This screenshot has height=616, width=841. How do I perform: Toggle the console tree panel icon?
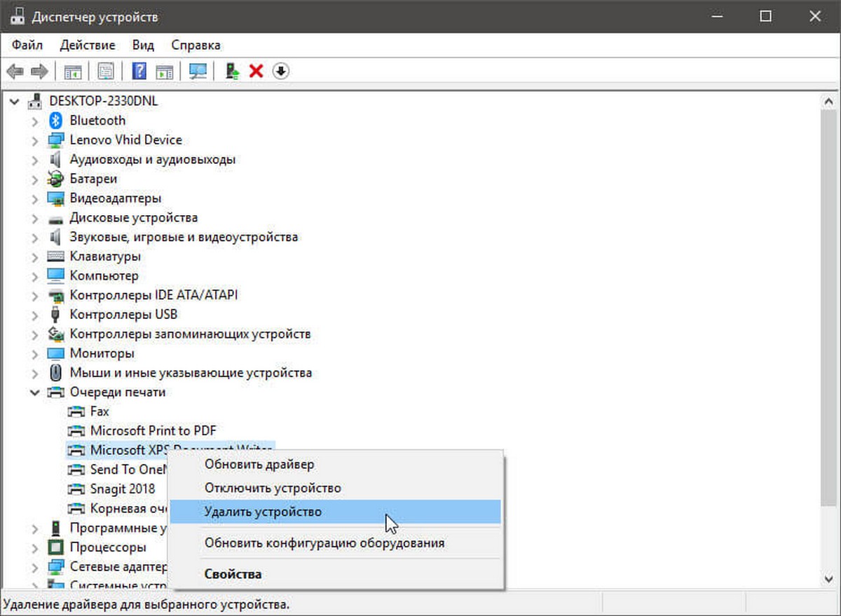[72, 70]
